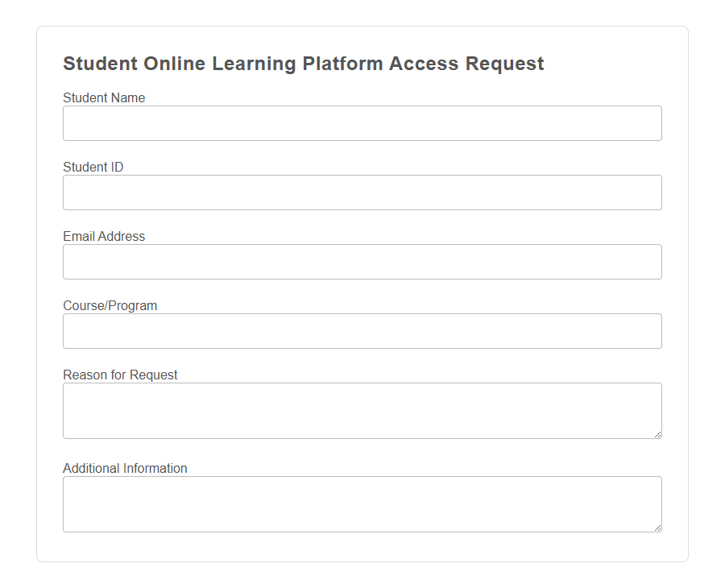Viewport: 725px width, 588px height.
Task: Click the Student Name input field
Action: [362, 122]
